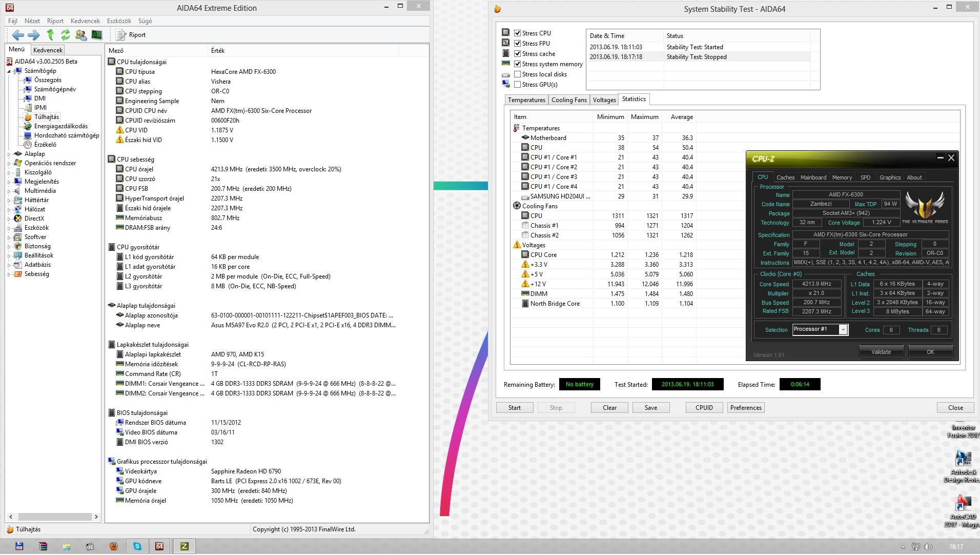This screenshot has width=980, height=555.
Task: Click the Forward arrow in AIDA64 toolbar
Action: (34, 35)
